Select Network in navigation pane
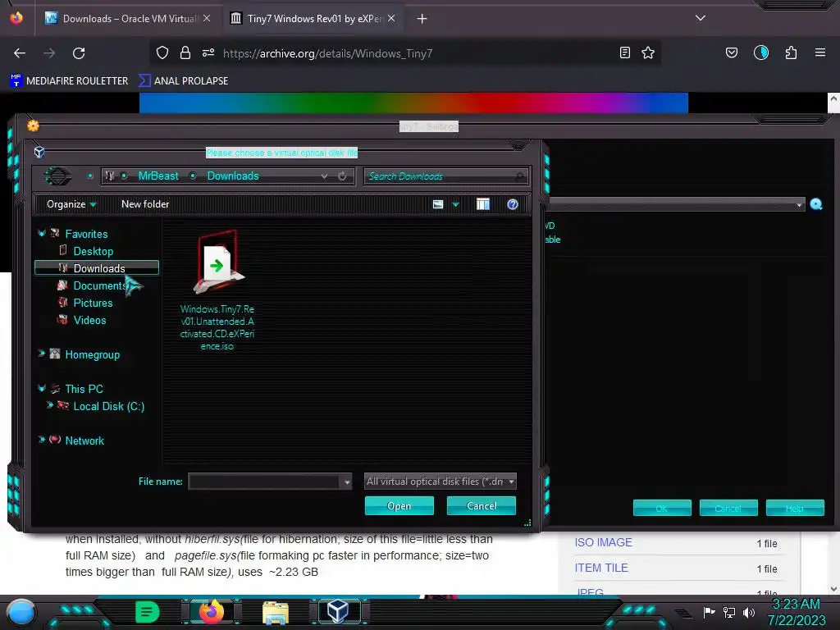This screenshot has height=630, width=840. 84,441
